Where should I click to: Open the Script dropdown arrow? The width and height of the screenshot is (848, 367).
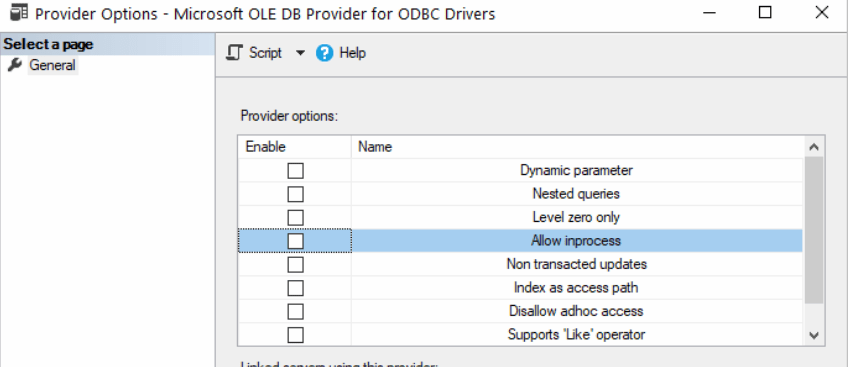tap(300, 53)
